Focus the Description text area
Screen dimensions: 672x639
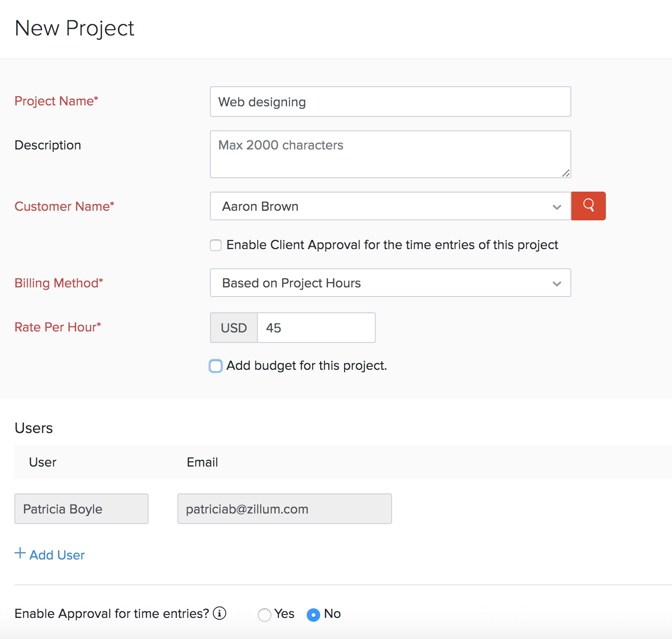(x=390, y=154)
